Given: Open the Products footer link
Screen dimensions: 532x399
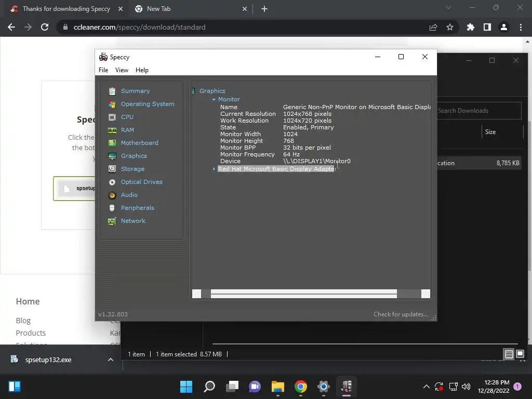Looking at the screenshot, I should point(31,333).
